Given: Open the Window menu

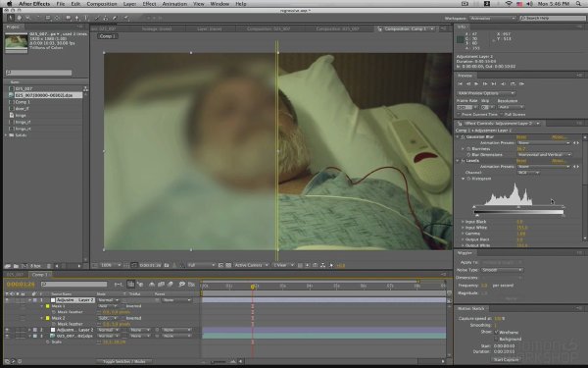Looking at the screenshot, I should point(220,4).
